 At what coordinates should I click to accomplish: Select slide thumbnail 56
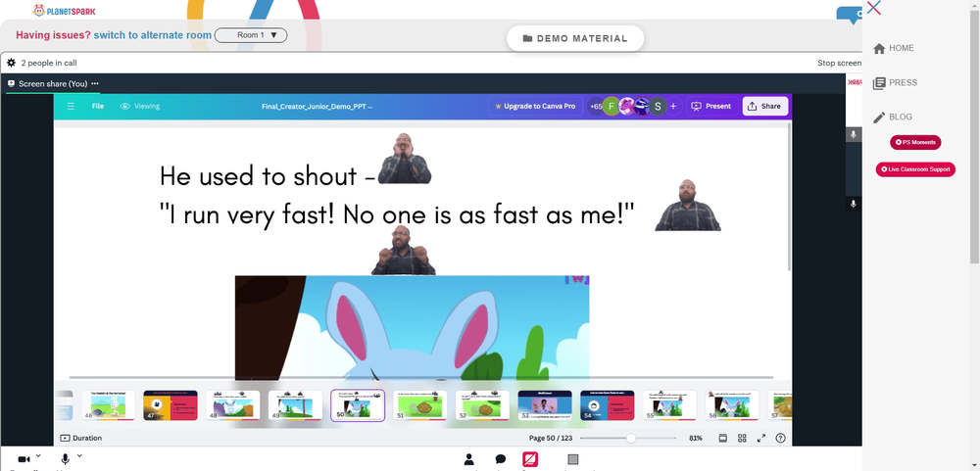point(732,405)
